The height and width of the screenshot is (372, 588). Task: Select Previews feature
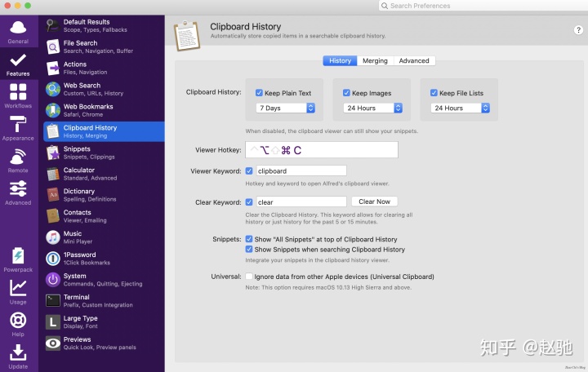[x=104, y=343]
